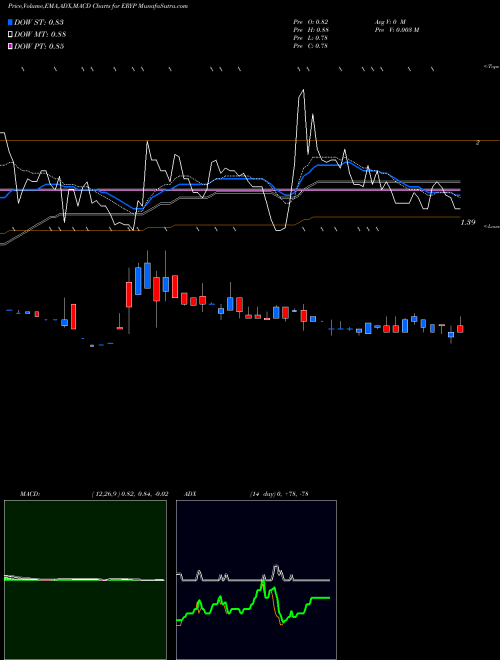Click the white DOW MT legend swatch
Screen dimensions: 500x660
(10, 35)
